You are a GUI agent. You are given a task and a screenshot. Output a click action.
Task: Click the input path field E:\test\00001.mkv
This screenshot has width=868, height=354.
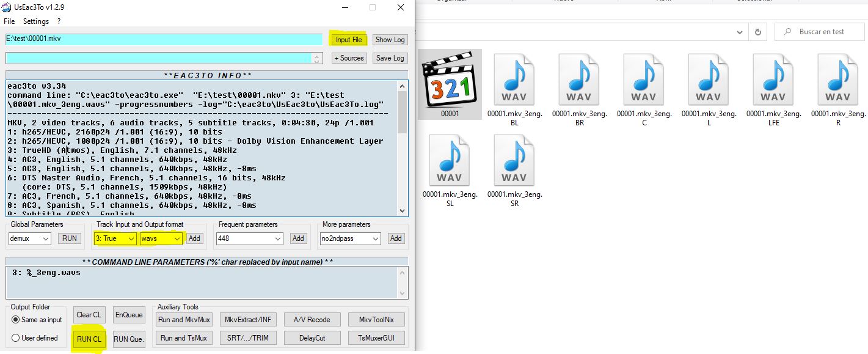tap(164, 39)
